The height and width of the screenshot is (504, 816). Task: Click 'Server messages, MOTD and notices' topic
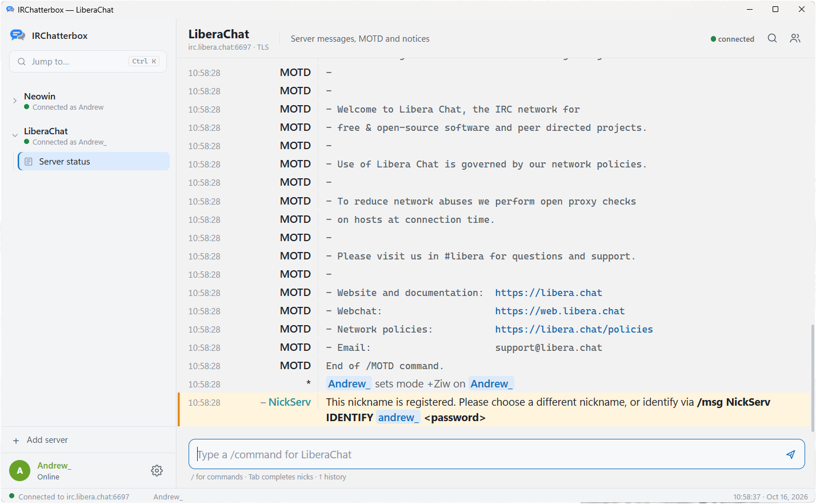tap(360, 39)
